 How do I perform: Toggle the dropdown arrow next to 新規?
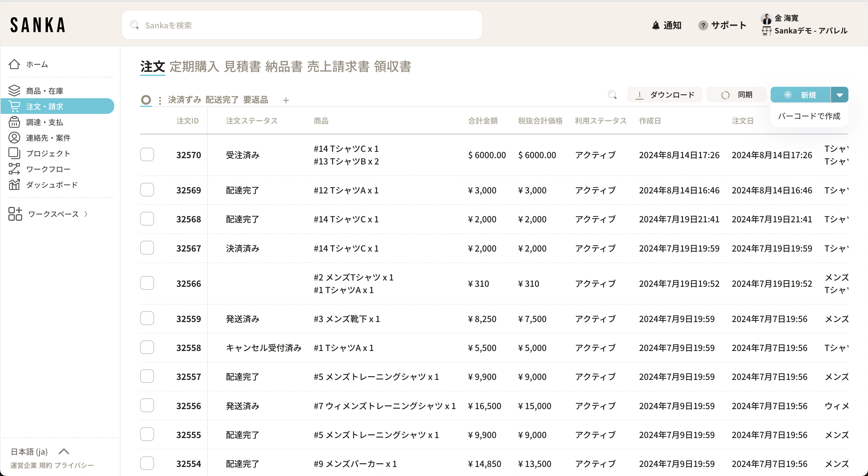tap(839, 95)
